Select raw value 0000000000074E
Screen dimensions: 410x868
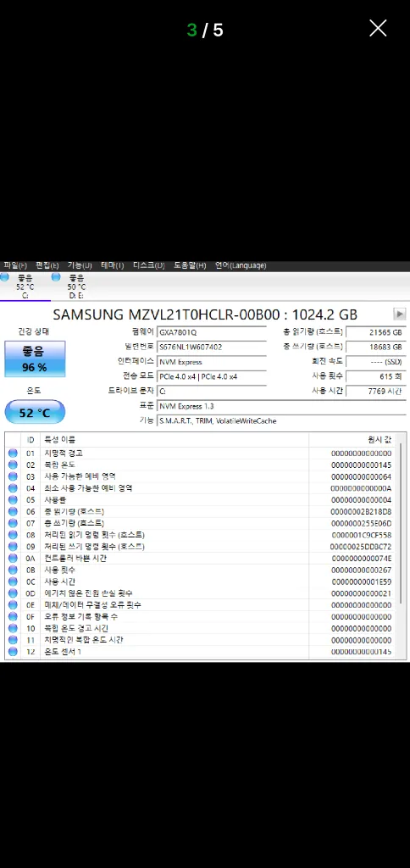click(361, 559)
